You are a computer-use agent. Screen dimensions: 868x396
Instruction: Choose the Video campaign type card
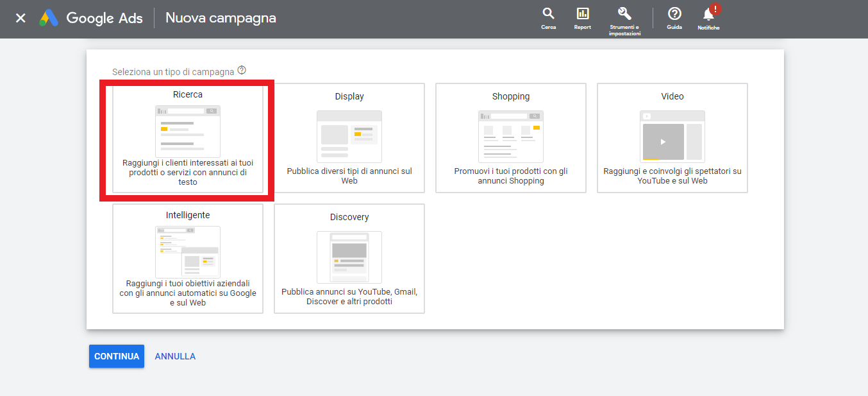click(x=672, y=138)
